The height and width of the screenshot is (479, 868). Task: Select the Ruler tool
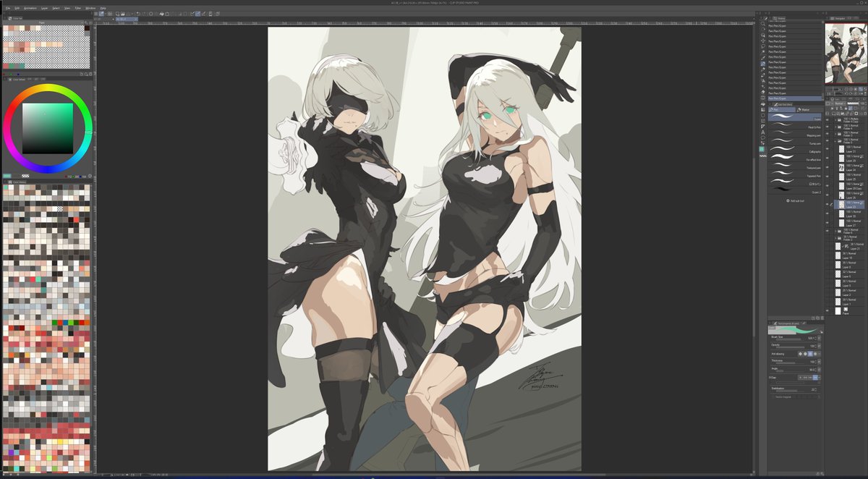pos(762,127)
